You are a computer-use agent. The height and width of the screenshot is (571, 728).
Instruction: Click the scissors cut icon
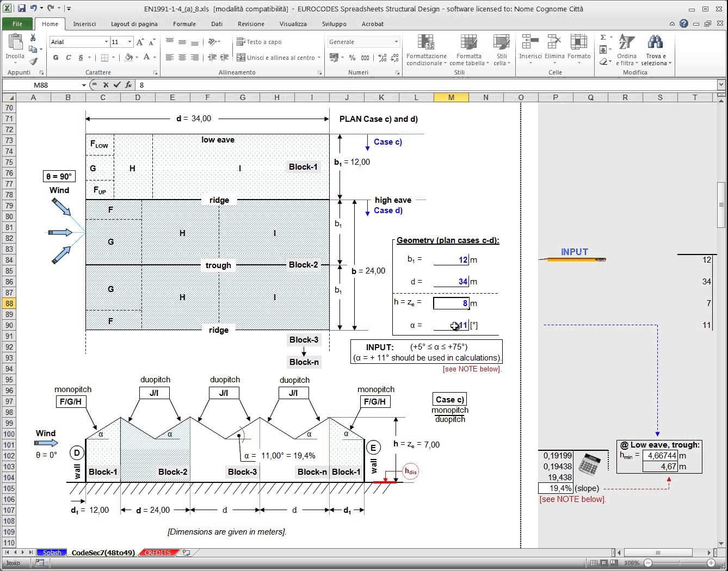pos(33,38)
